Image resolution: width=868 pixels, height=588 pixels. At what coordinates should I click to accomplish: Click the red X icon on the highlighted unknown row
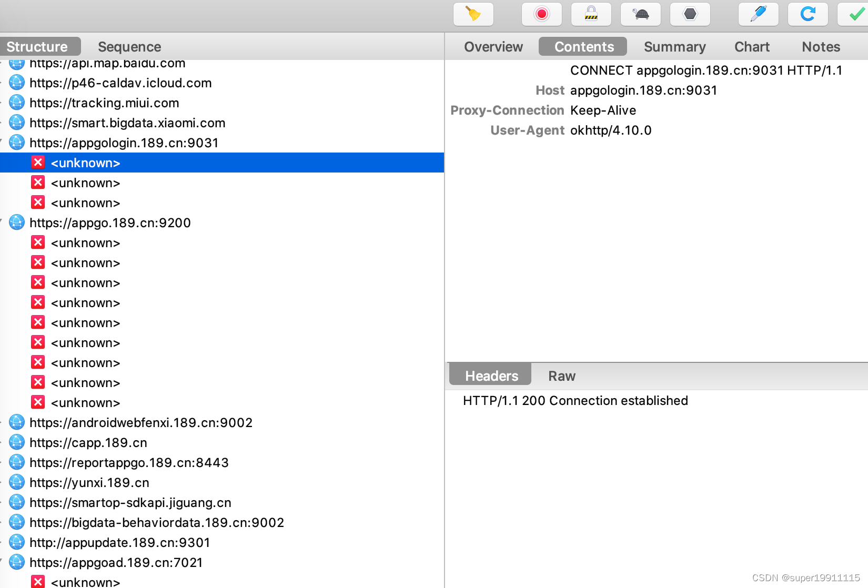(x=38, y=163)
